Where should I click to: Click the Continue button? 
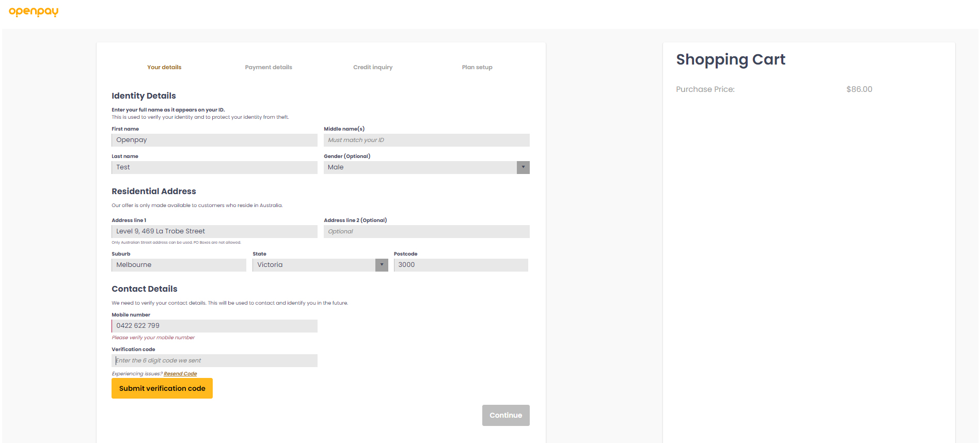[x=505, y=415]
